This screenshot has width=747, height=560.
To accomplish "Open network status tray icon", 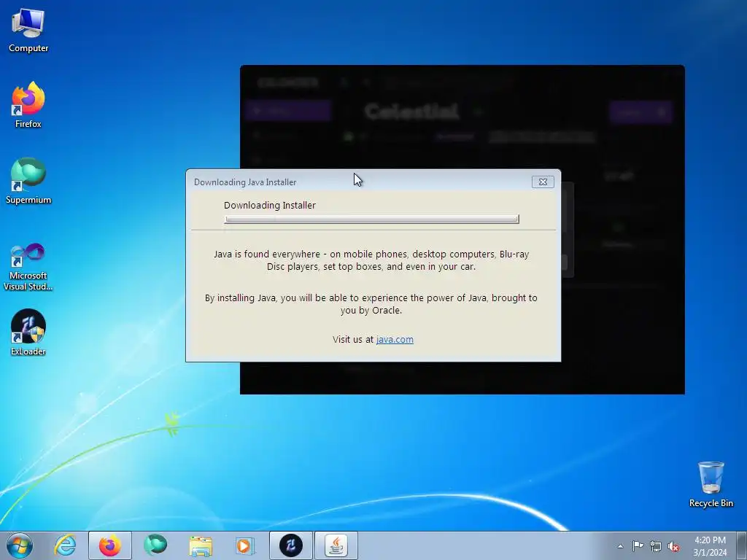I will [656, 546].
